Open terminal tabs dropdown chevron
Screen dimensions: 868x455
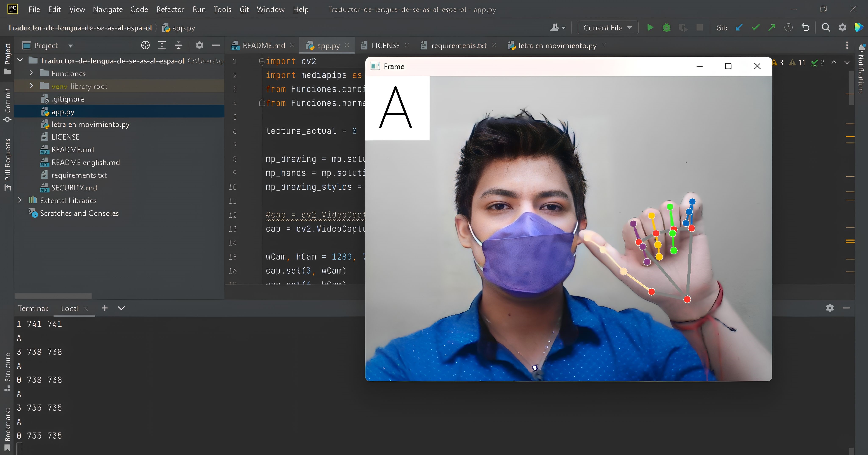(x=121, y=308)
